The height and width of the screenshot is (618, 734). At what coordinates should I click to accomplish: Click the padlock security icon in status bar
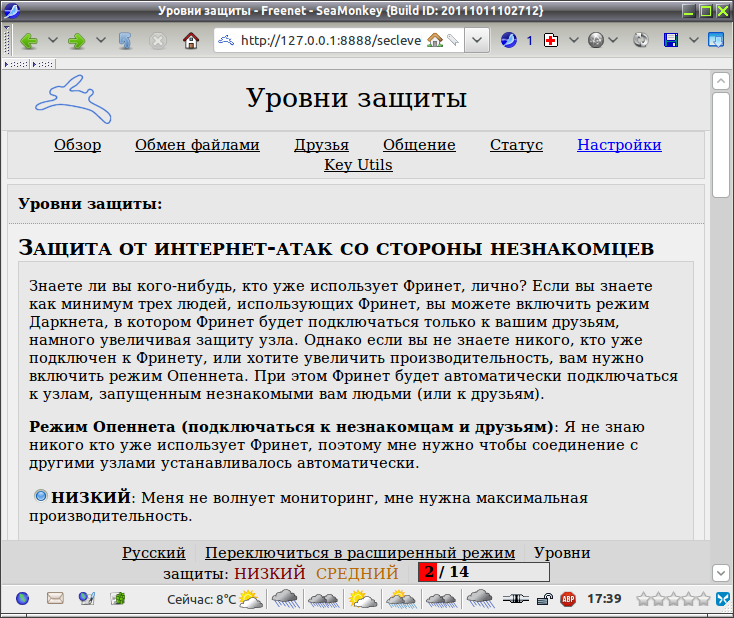[544, 599]
